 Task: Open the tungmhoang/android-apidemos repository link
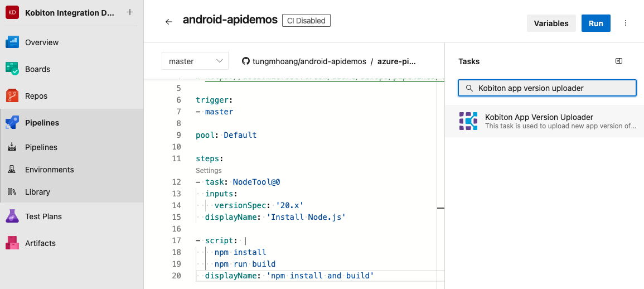308,61
